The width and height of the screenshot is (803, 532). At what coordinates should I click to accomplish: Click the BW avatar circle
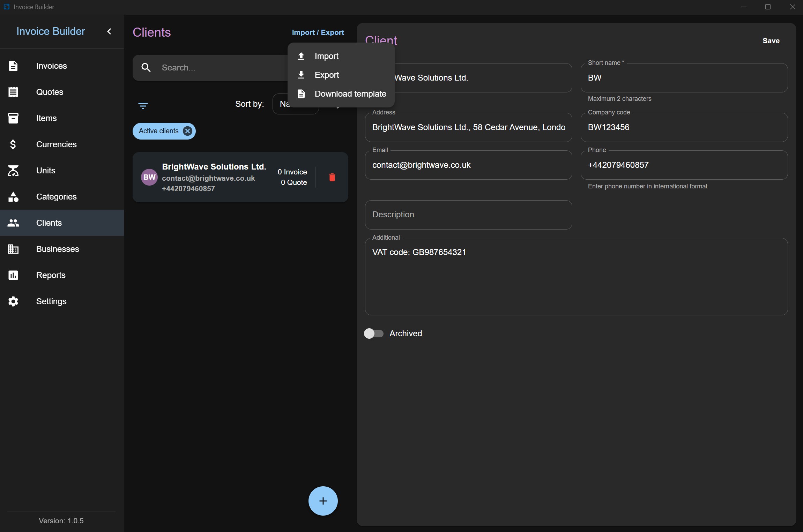click(x=149, y=177)
